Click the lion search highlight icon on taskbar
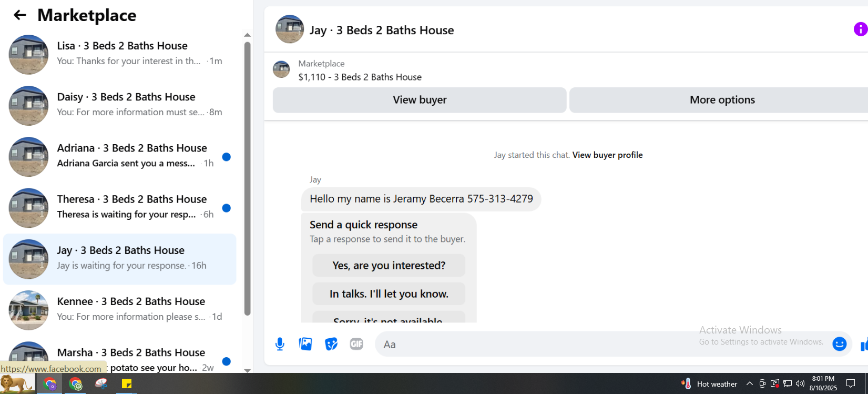Viewport: 868px width, 394px height. click(x=16, y=383)
